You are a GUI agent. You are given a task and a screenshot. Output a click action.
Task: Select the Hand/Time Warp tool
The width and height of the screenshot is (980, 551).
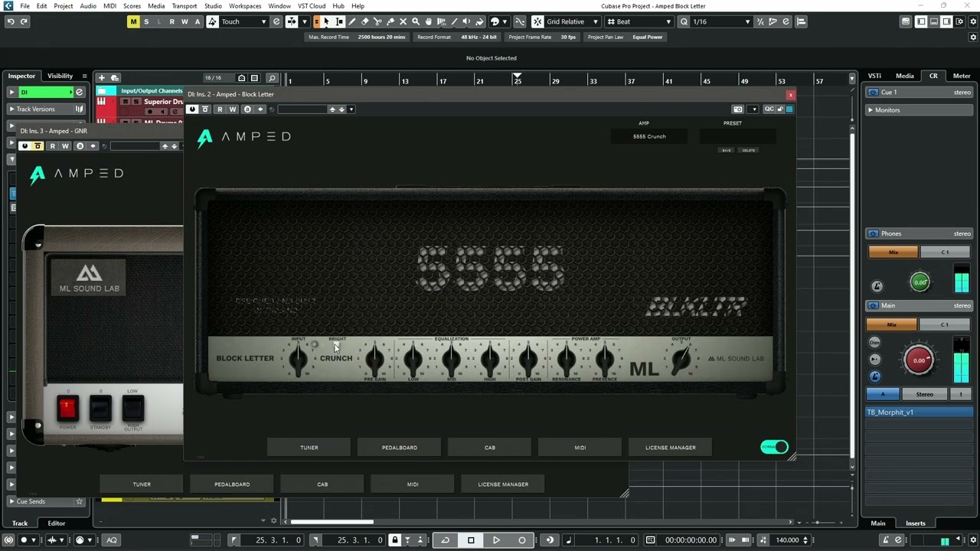click(428, 21)
